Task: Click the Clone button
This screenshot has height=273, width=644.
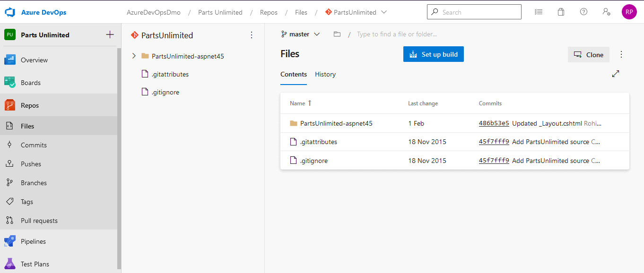Action: pyautogui.click(x=588, y=55)
